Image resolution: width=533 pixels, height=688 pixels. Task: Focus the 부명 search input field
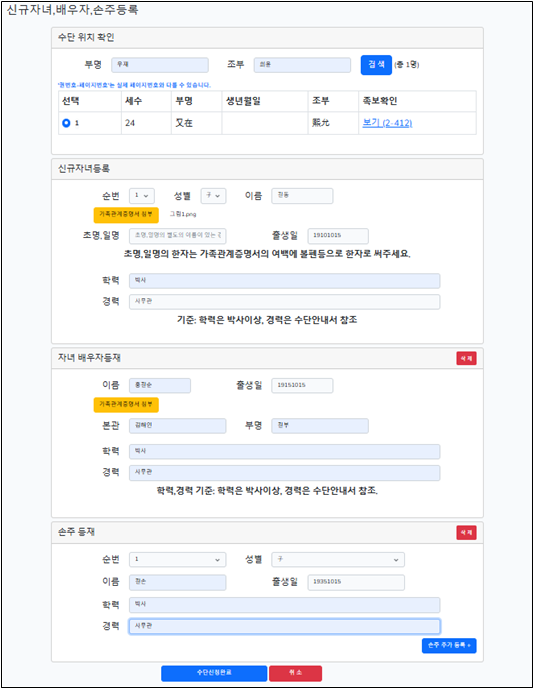point(160,65)
